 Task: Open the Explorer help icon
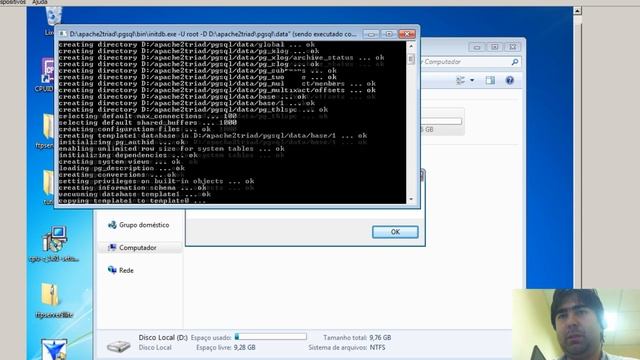[x=510, y=80]
